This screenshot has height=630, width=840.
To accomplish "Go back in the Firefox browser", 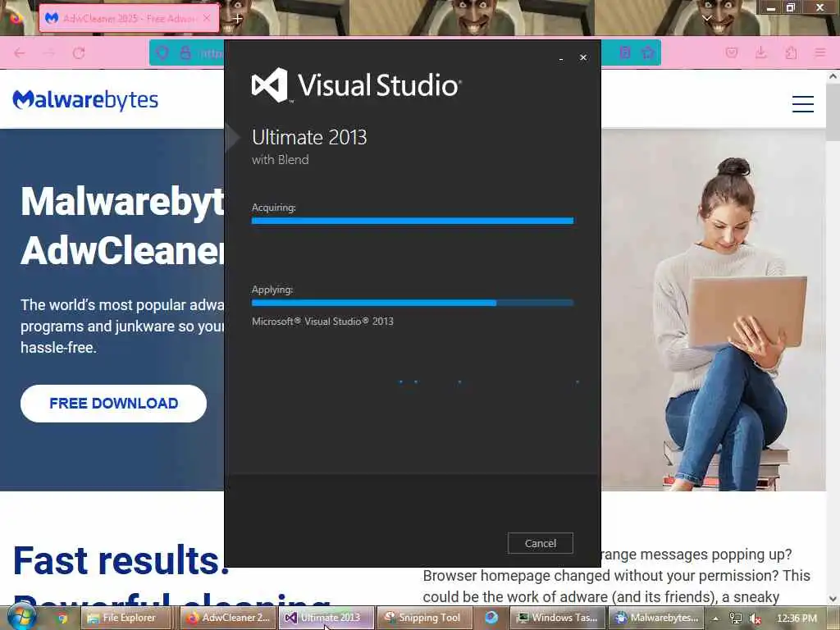I will click(20, 53).
